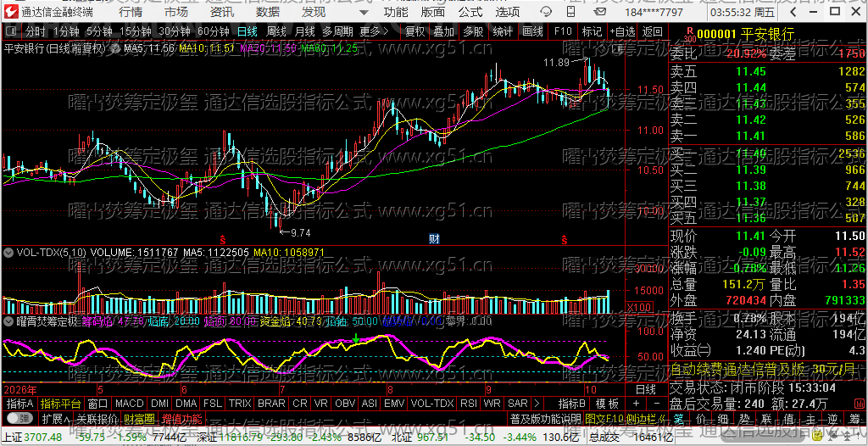Open 普及版功能说明 link
This screenshot has height=446, width=868.
click(546, 418)
